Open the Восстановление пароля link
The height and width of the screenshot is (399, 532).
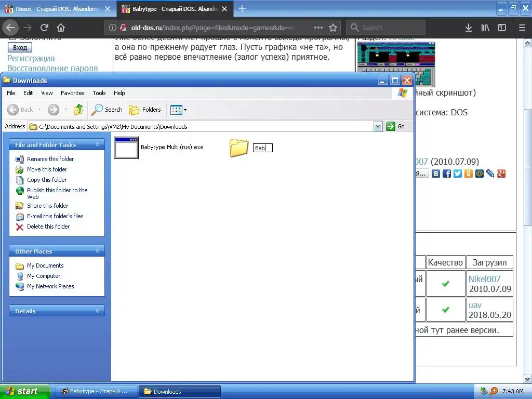click(52, 68)
